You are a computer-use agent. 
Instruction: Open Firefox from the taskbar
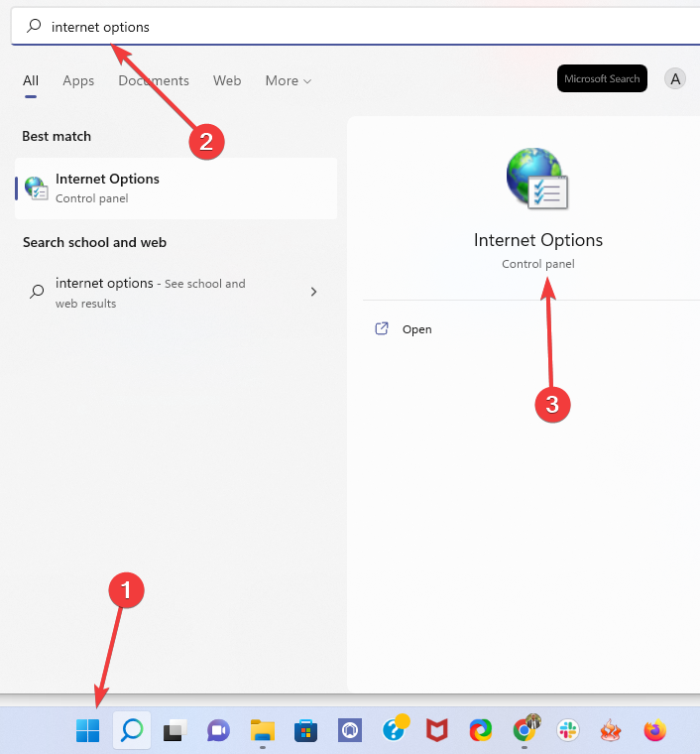click(654, 730)
